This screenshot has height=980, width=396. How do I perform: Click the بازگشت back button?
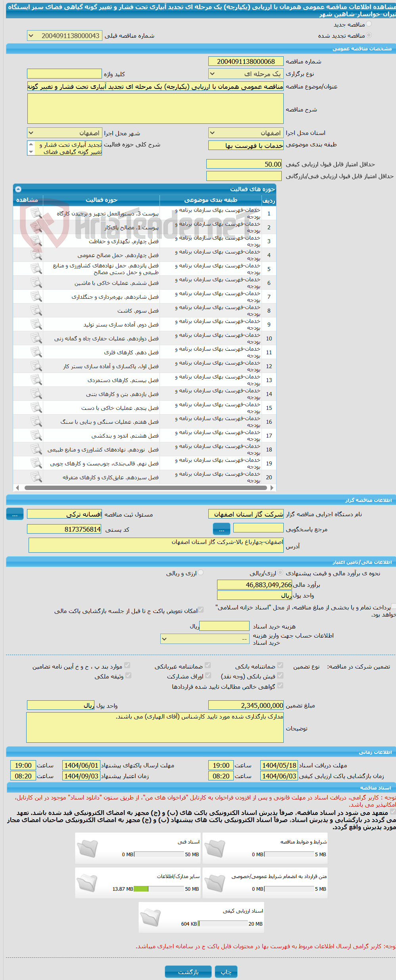coord(188,972)
